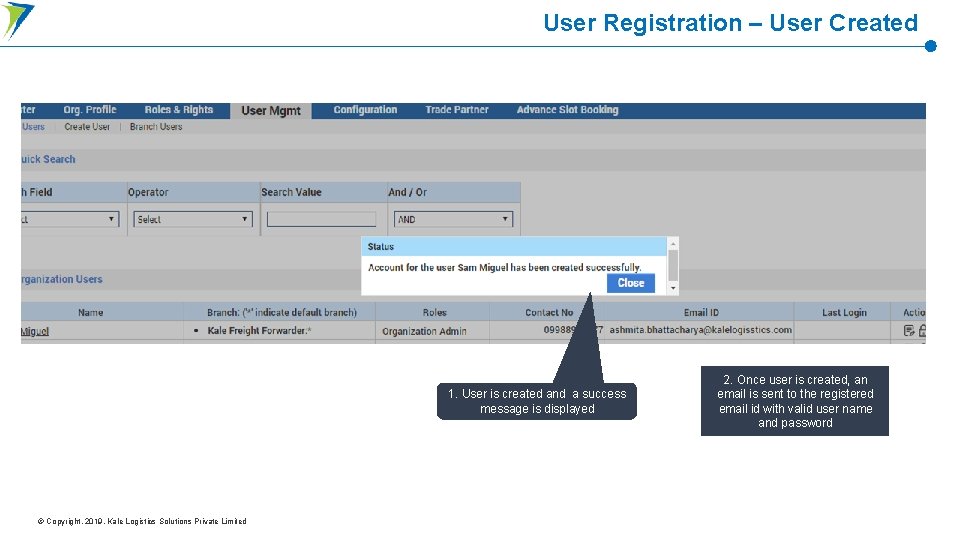
Task: Click the Contact No column header
Action: tap(549, 312)
